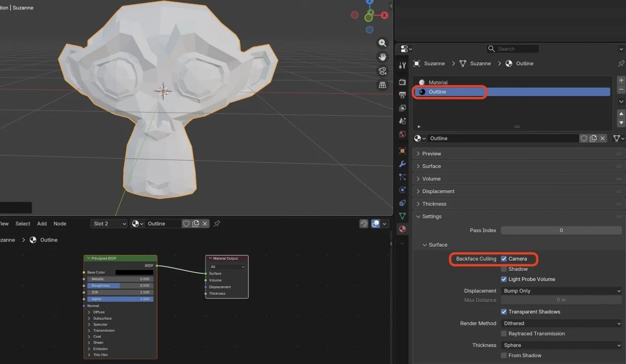Toggle the camera view icon in viewport

[x=382, y=71]
